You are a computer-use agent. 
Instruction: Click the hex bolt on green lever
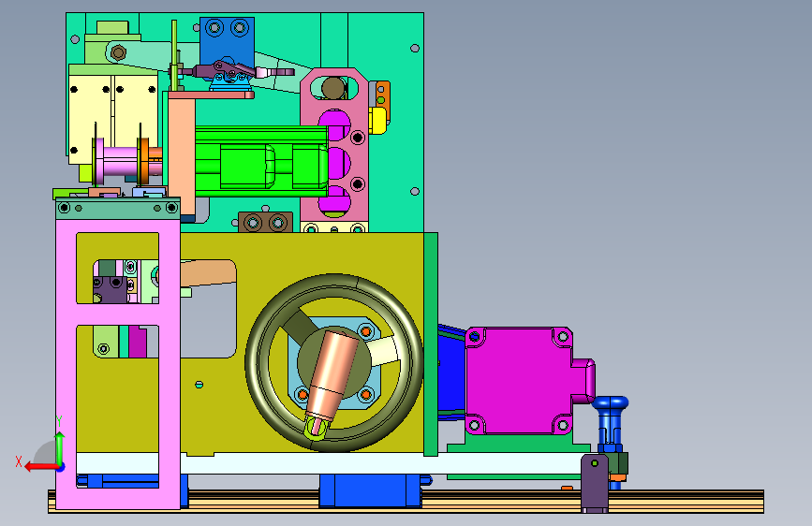click(118, 52)
